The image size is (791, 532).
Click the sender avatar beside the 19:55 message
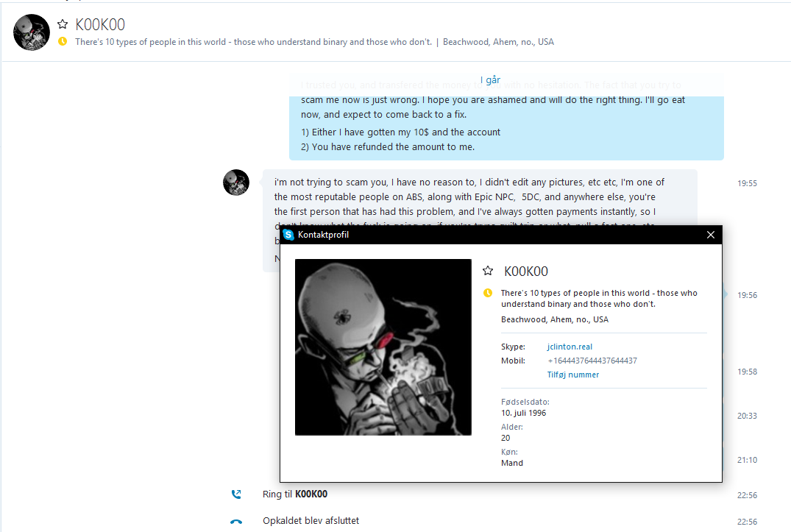pyautogui.click(x=236, y=182)
